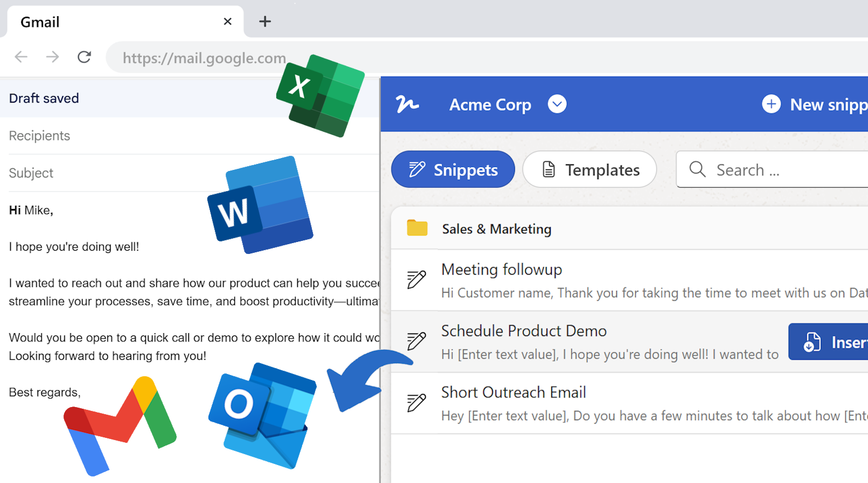Click the Meeting followup pencil icon
This screenshot has height=483, width=868.
tap(417, 279)
